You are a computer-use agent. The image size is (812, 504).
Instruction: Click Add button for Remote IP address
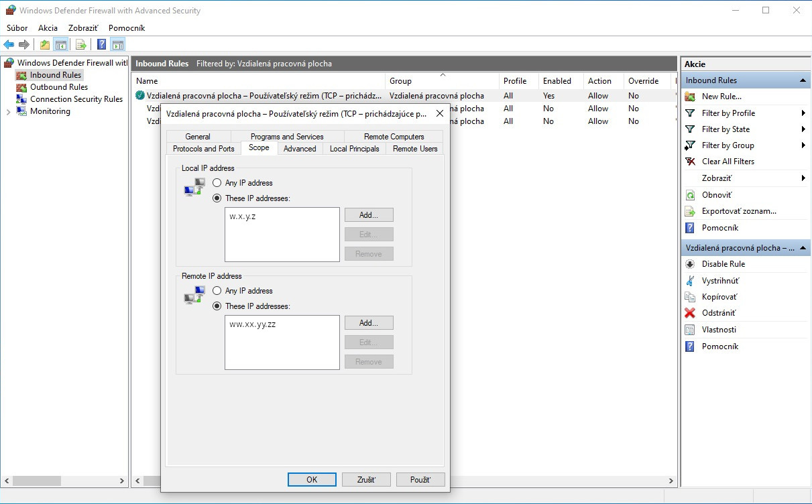(x=369, y=323)
